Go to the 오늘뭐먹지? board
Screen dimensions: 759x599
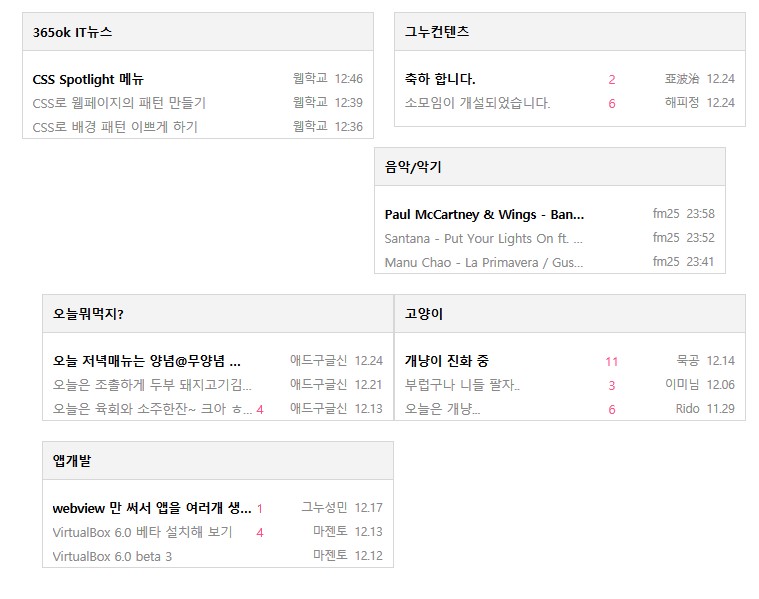click(x=88, y=314)
